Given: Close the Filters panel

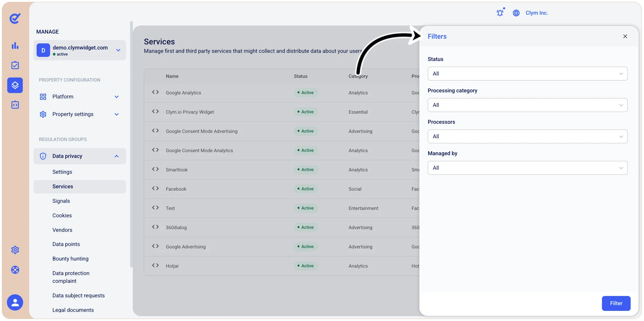Looking at the screenshot, I should pos(625,36).
